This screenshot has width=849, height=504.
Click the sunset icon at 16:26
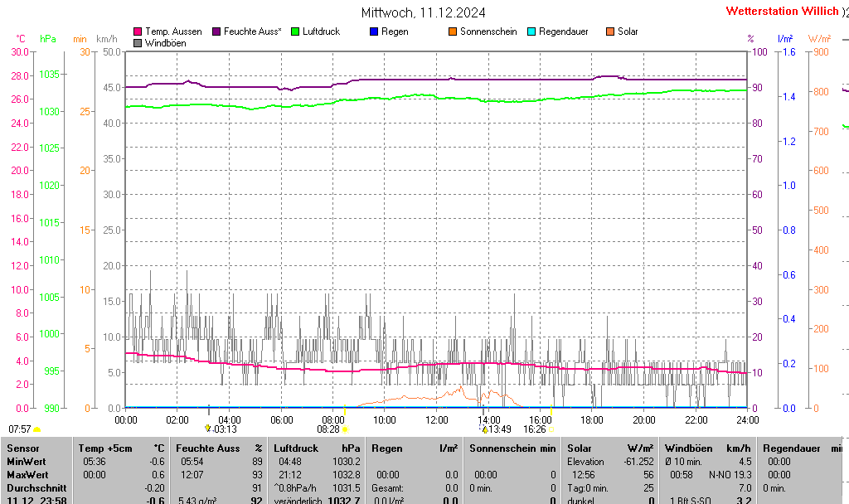tap(551, 429)
